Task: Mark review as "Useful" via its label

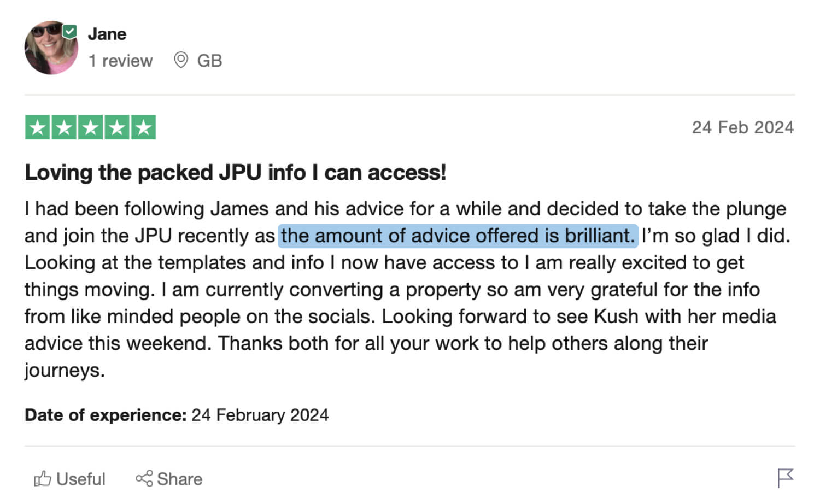Action: pyautogui.click(x=80, y=479)
